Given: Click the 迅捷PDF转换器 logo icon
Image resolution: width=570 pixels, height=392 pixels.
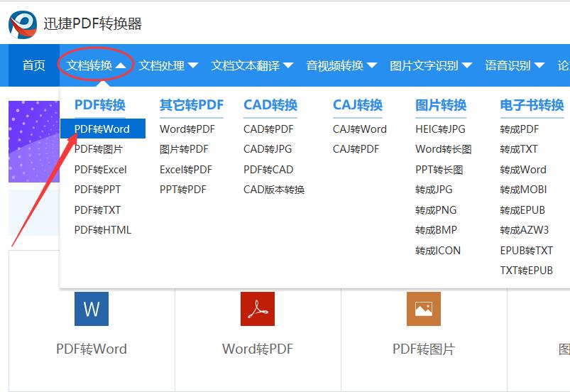Looking at the screenshot, I should [23, 24].
